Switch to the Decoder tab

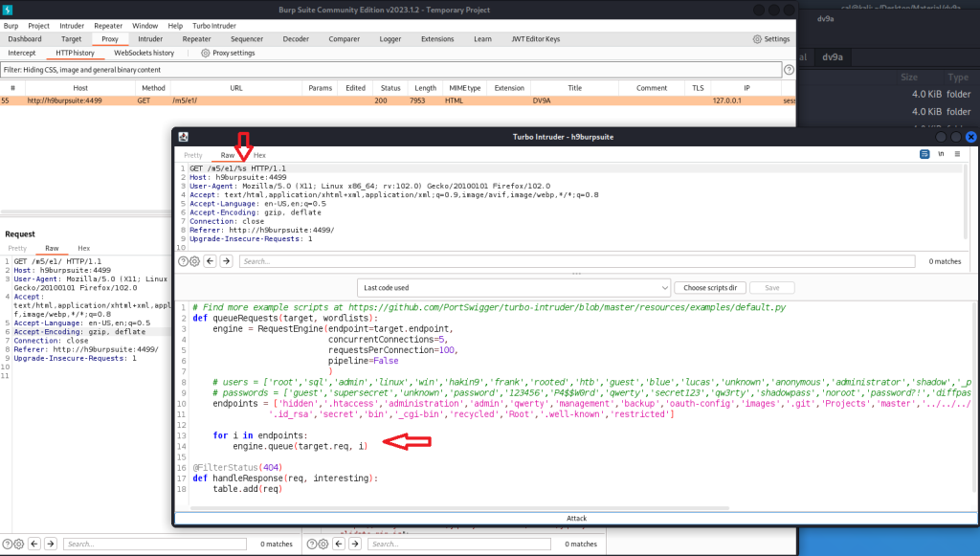(296, 38)
